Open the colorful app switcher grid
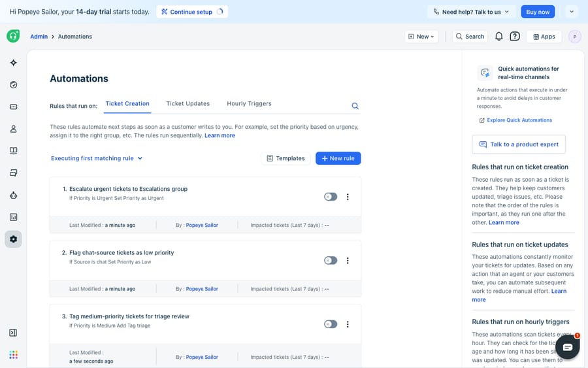 (14, 355)
